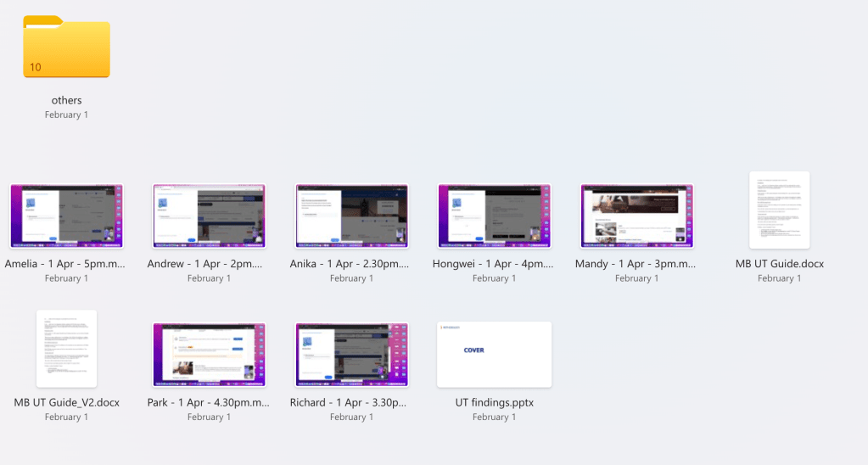
Task: Open the UT findings.pptx slide preview
Action: point(494,354)
